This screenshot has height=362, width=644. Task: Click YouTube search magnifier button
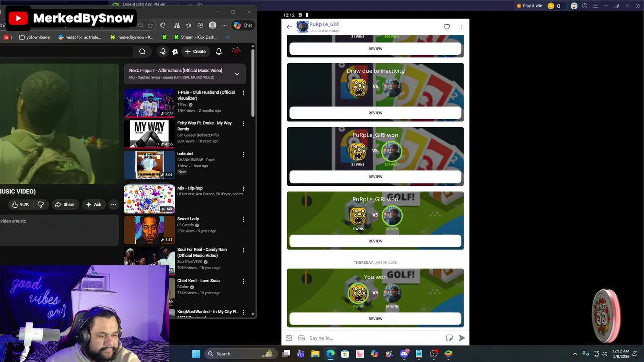coord(142,51)
